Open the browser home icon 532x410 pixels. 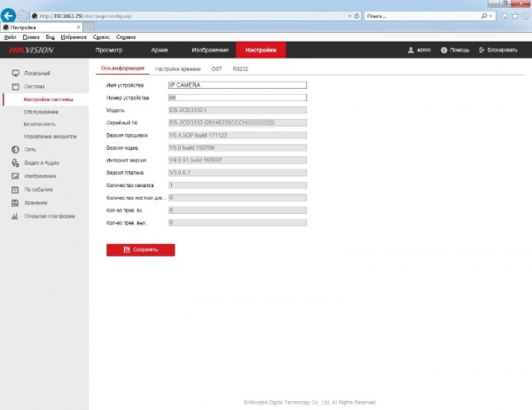pyautogui.click(x=505, y=16)
